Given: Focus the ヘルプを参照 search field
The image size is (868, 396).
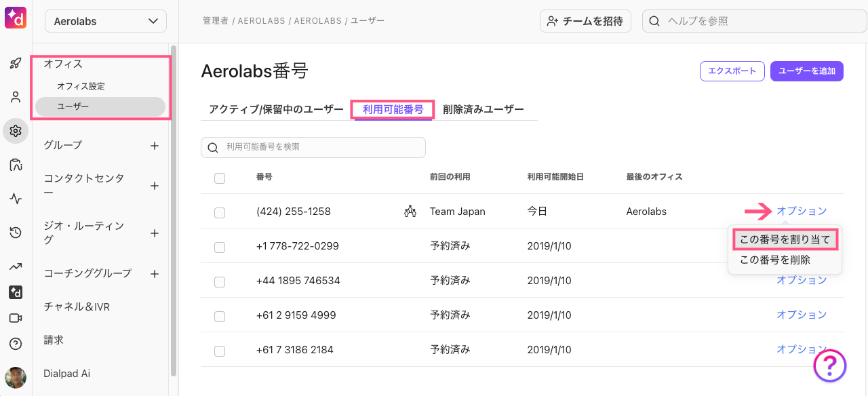Looking at the screenshot, I should point(754,21).
